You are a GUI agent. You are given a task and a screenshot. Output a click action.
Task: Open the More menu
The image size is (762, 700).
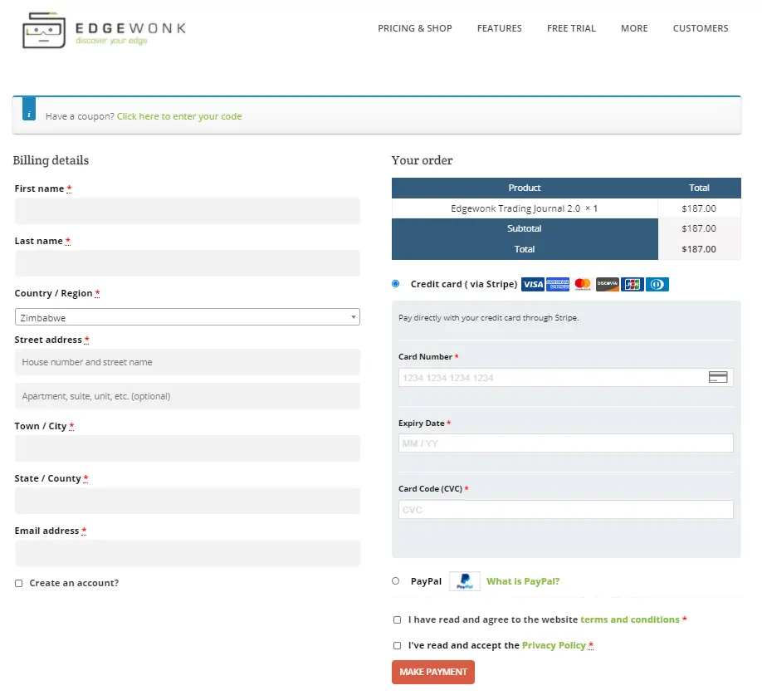634,28
